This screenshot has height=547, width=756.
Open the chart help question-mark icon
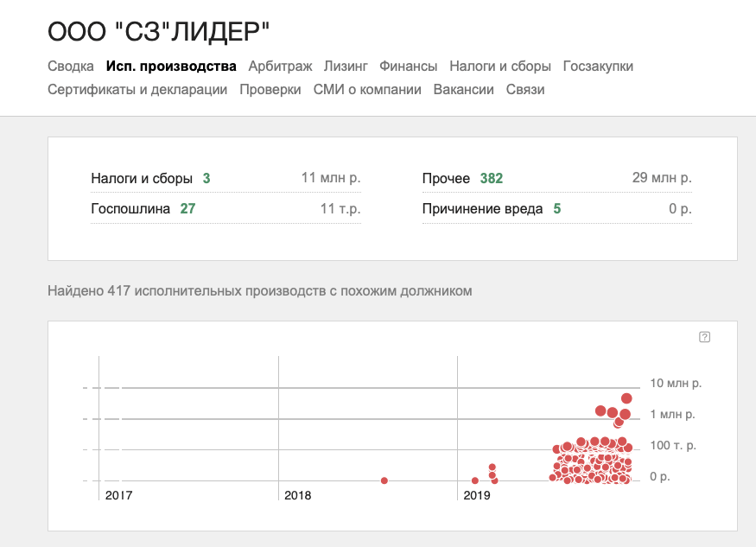(x=704, y=337)
